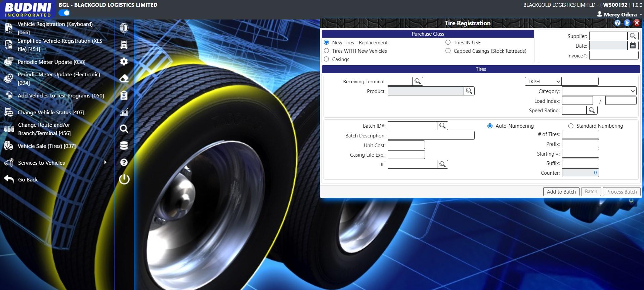Select Tires IN USE radio
Screen dimensions: 644x290
point(448,42)
